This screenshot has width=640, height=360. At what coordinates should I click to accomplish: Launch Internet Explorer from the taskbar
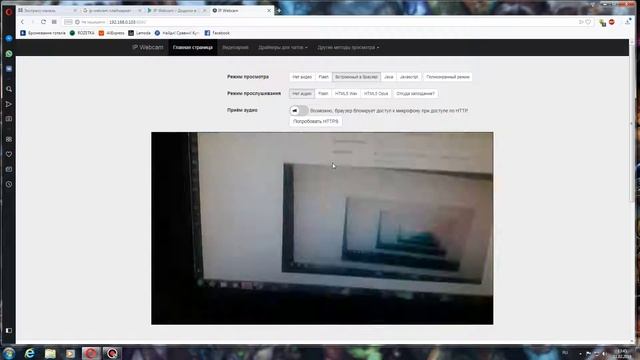tap(29, 353)
